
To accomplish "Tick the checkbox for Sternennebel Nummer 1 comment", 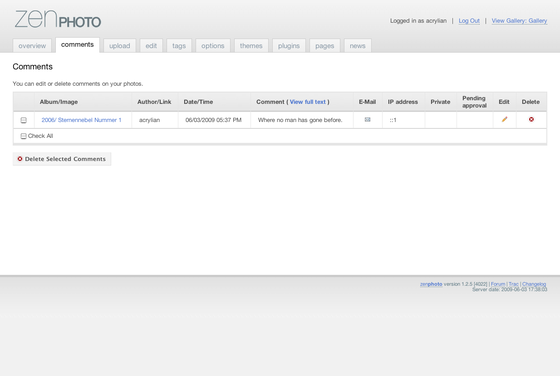I will tap(24, 120).
